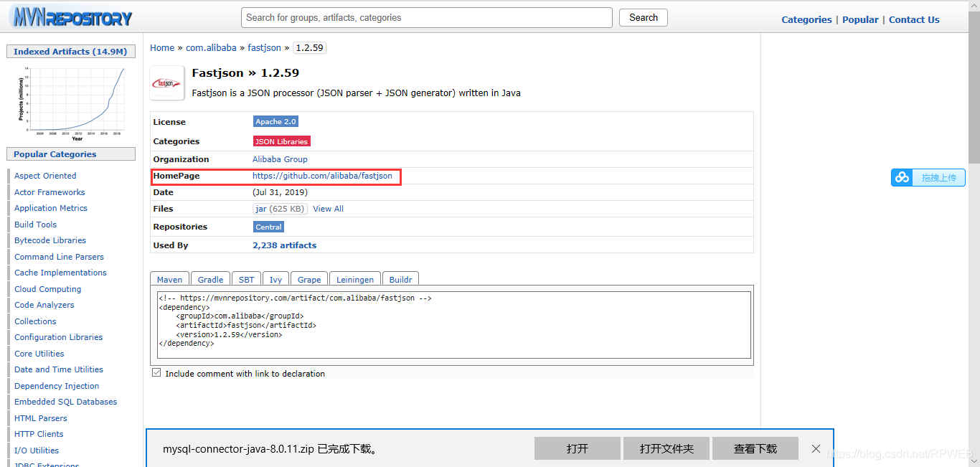
Task: Click the 打开 button for downloaded zip
Action: click(x=578, y=448)
